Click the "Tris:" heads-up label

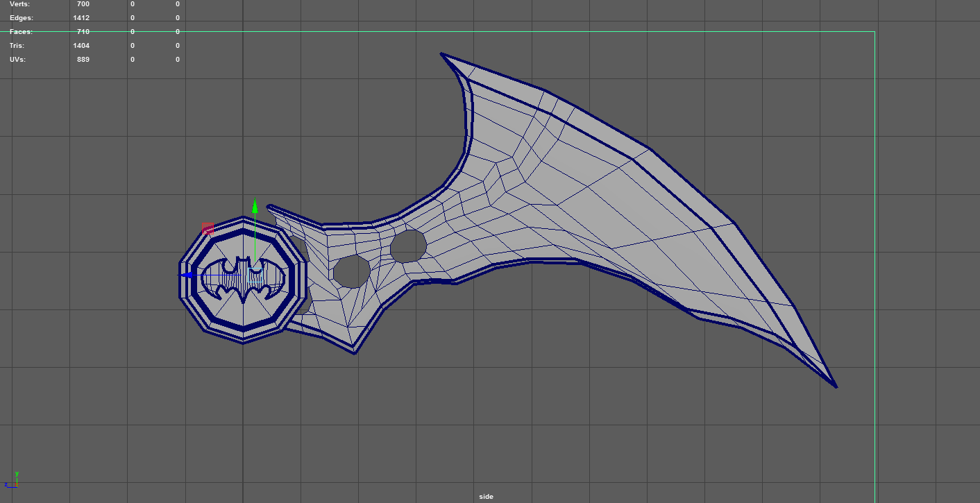tap(17, 46)
